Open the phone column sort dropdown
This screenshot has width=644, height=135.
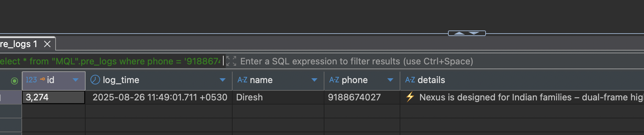390,80
